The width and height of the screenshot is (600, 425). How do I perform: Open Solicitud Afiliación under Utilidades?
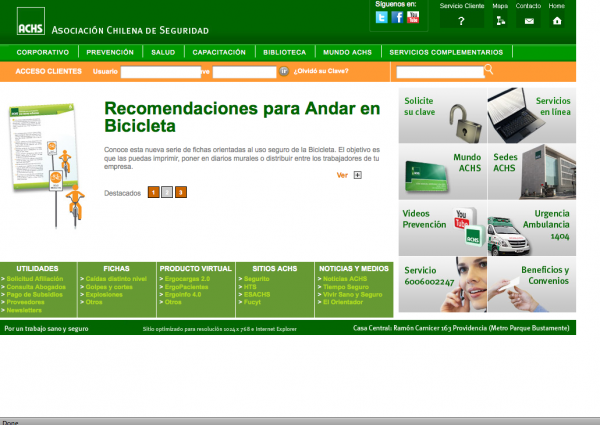35,279
